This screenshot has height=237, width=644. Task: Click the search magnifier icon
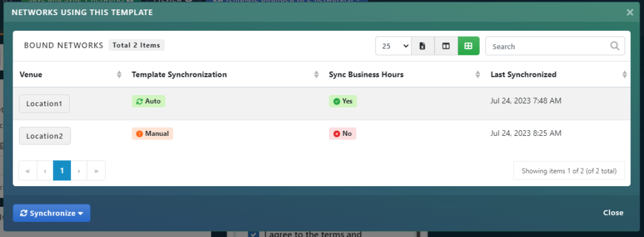[x=615, y=46]
